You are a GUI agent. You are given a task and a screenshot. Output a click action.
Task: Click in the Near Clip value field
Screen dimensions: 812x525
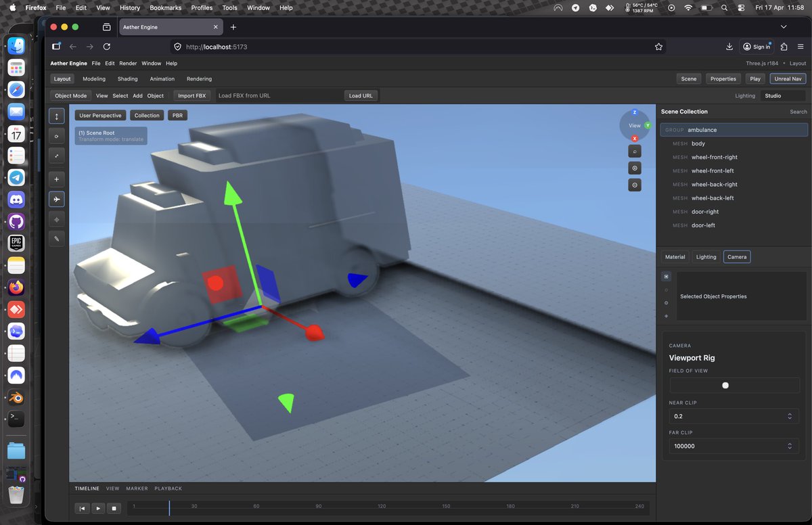(x=734, y=416)
